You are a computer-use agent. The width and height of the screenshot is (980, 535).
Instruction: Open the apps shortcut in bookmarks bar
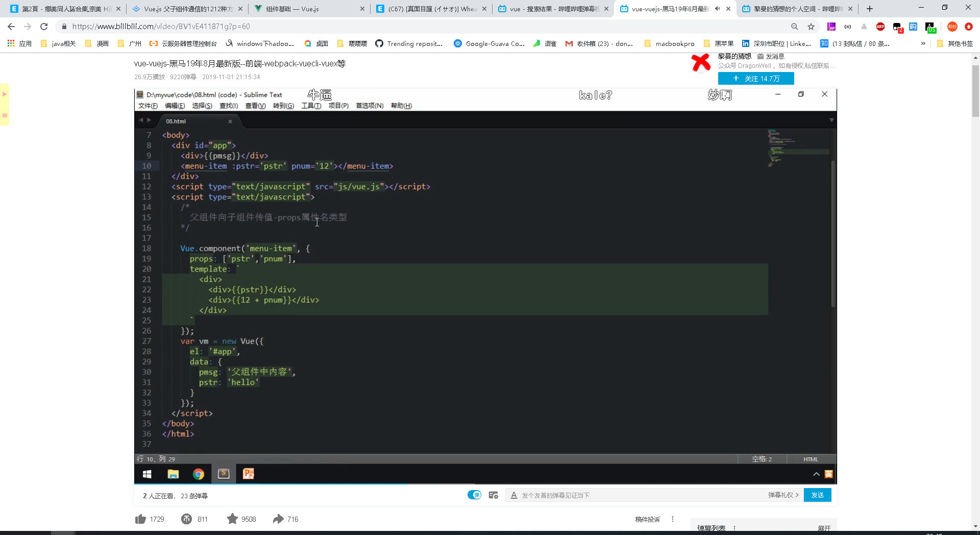(19, 44)
